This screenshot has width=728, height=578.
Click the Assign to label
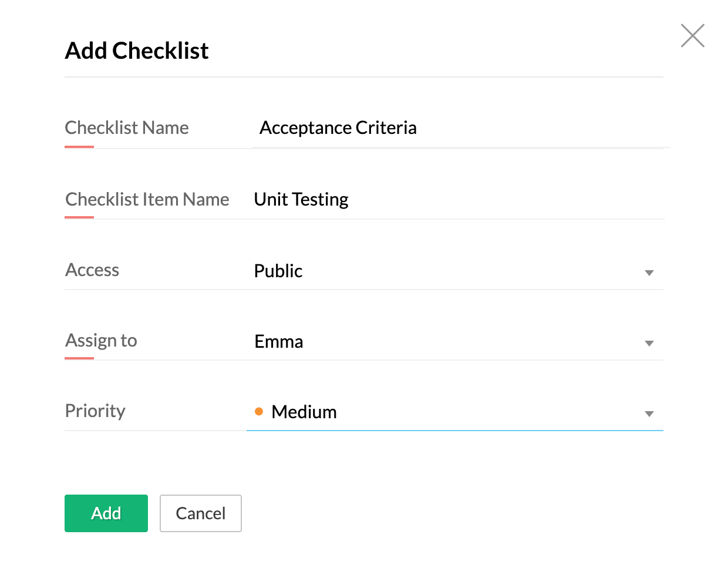(101, 341)
